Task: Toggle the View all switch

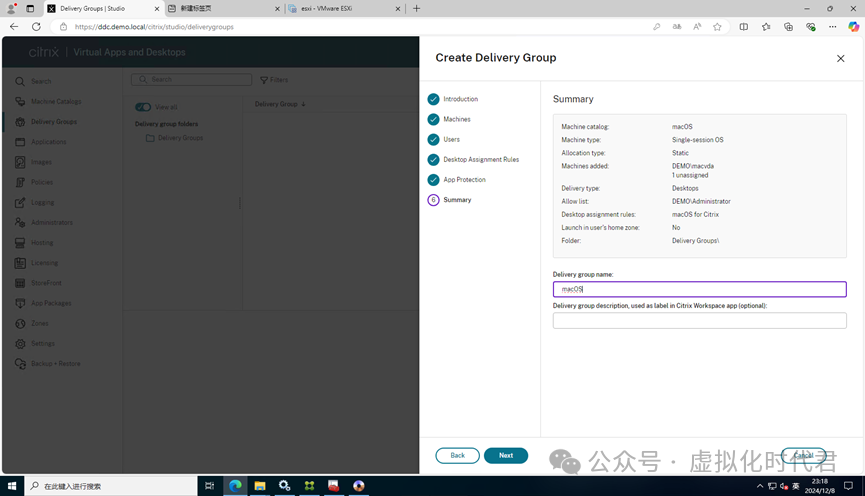Action: pyautogui.click(x=143, y=107)
